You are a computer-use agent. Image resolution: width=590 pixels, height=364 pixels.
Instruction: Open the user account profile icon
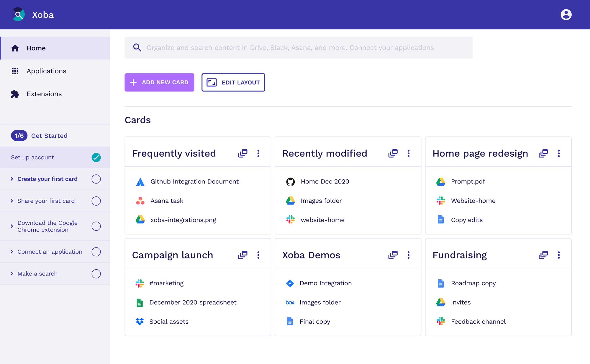566,14
